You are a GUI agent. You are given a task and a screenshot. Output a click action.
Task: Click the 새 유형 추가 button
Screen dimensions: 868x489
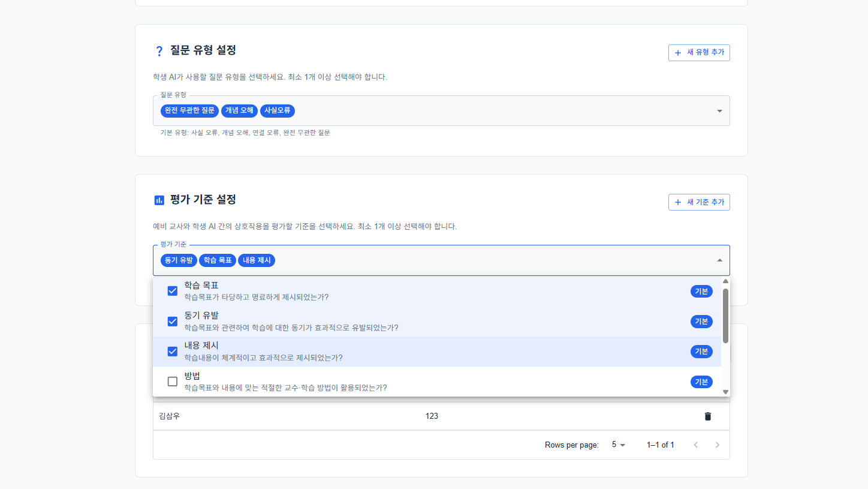tap(699, 53)
